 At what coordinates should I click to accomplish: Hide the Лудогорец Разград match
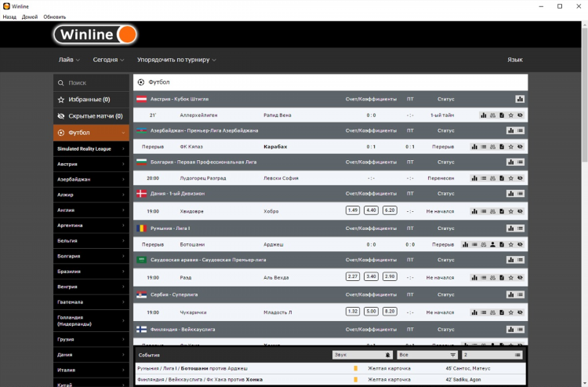(x=520, y=178)
